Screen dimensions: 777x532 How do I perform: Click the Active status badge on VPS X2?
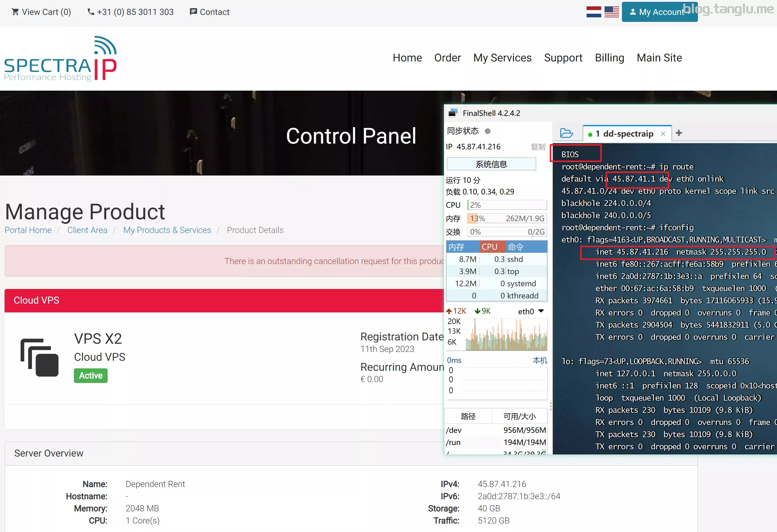point(91,376)
